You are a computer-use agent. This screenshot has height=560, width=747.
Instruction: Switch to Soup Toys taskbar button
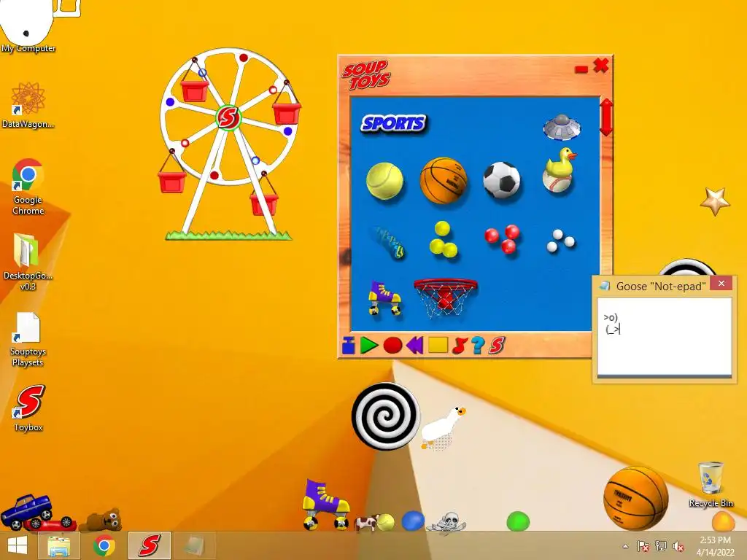pos(149,545)
